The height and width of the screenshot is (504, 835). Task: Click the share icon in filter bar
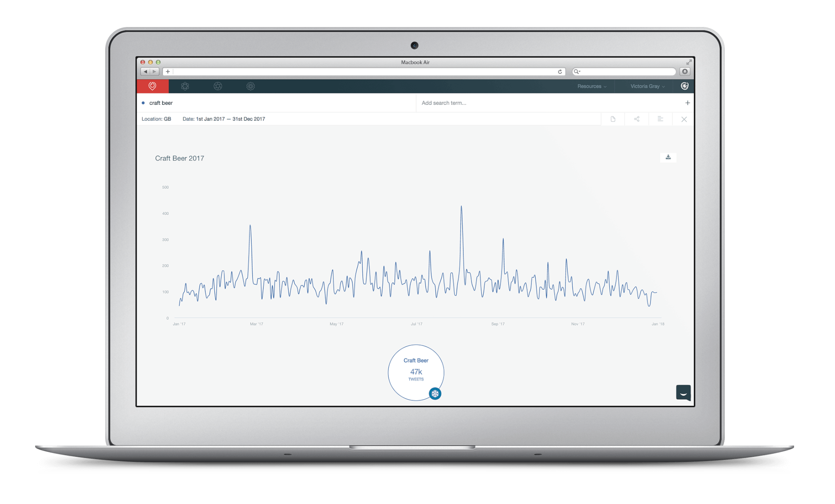(x=637, y=119)
